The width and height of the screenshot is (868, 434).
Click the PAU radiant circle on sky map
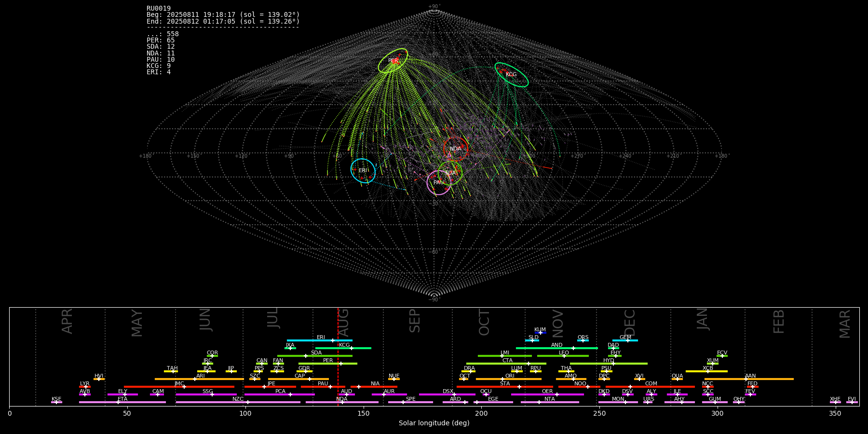(439, 183)
